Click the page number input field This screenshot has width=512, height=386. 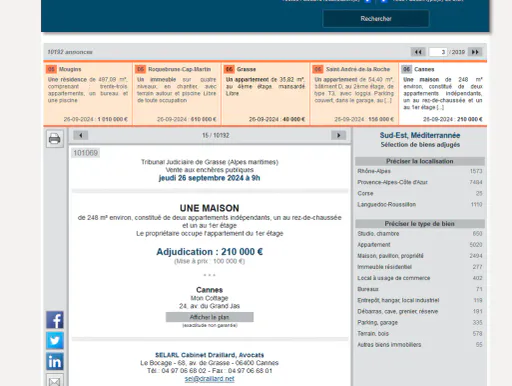438,52
